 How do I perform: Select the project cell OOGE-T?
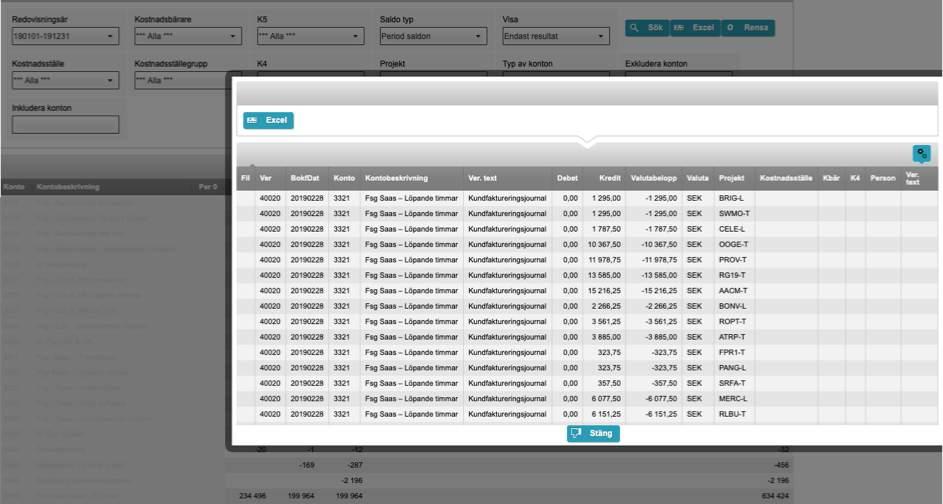733,245
